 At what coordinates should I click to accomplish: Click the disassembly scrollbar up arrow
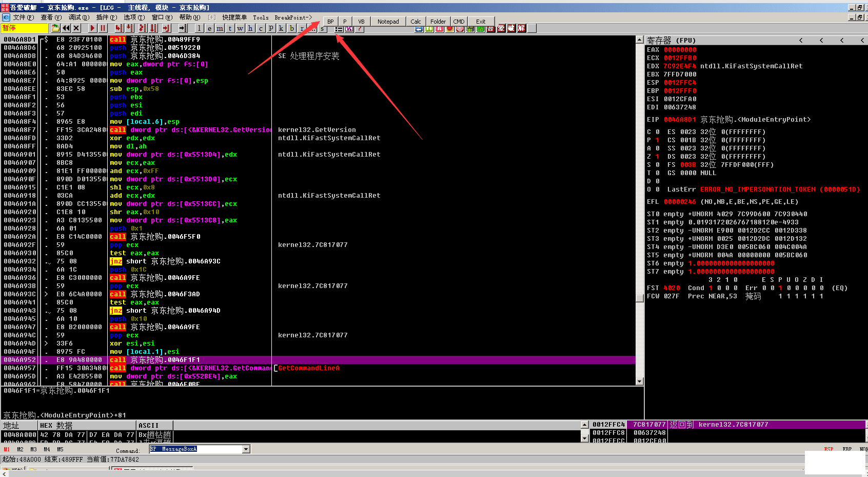[x=639, y=40]
